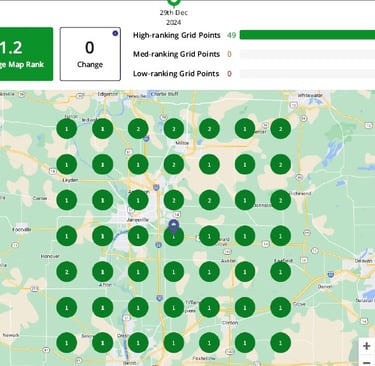375x366 pixels.
Task: Open the rank 2 grid point beside Richmond
Action: point(280,200)
